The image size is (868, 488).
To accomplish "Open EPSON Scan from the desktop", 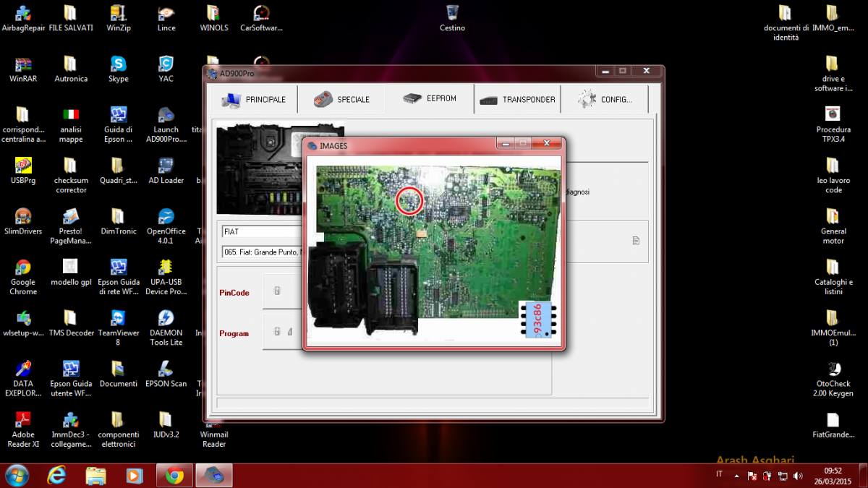I will pyautogui.click(x=166, y=373).
